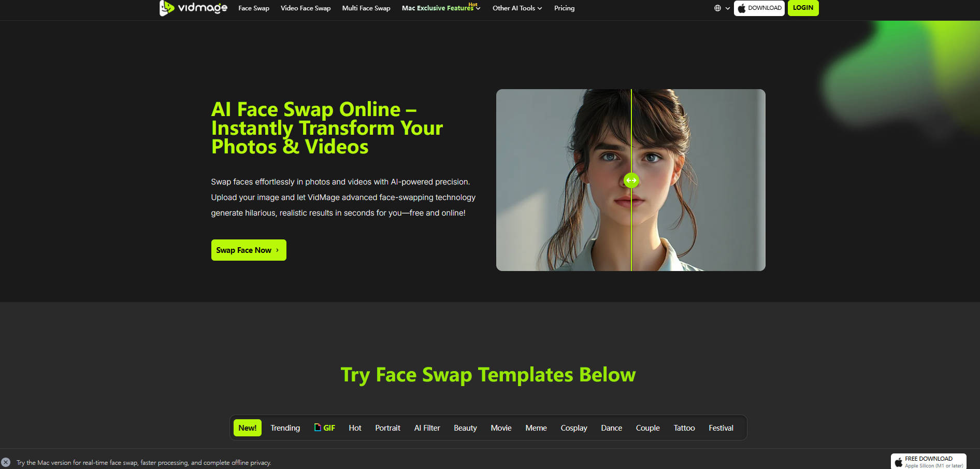This screenshot has height=469, width=980.
Task: Click the LOGIN button
Action: (803, 8)
